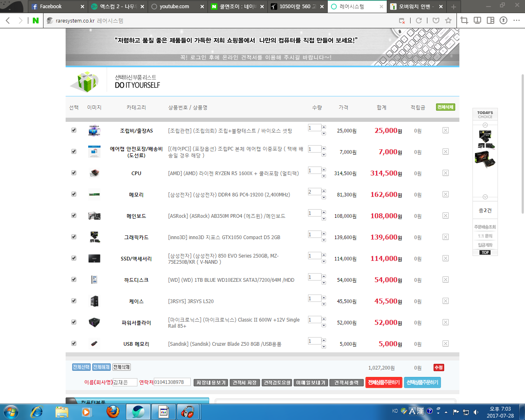Open the Windows Start menu
Viewport: 525px width, 420px height.
(11, 411)
